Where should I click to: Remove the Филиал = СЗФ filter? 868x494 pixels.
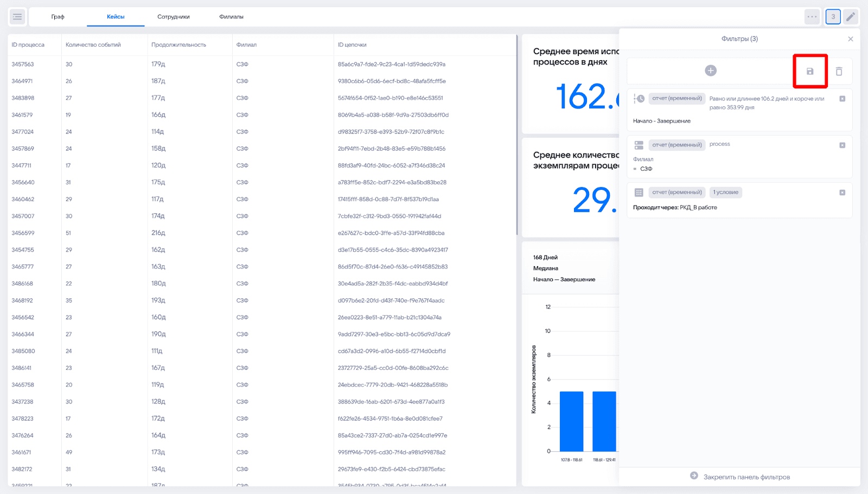click(843, 145)
